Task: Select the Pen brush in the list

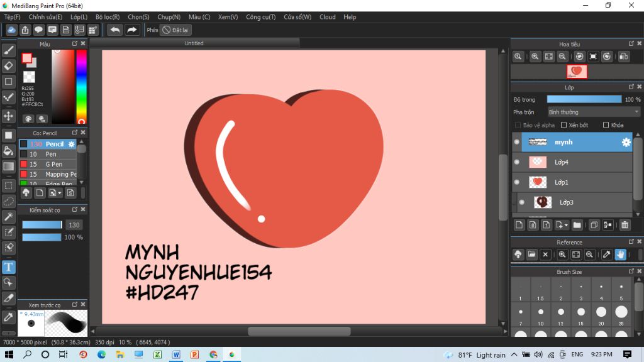Action: pyautogui.click(x=48, y=155)
